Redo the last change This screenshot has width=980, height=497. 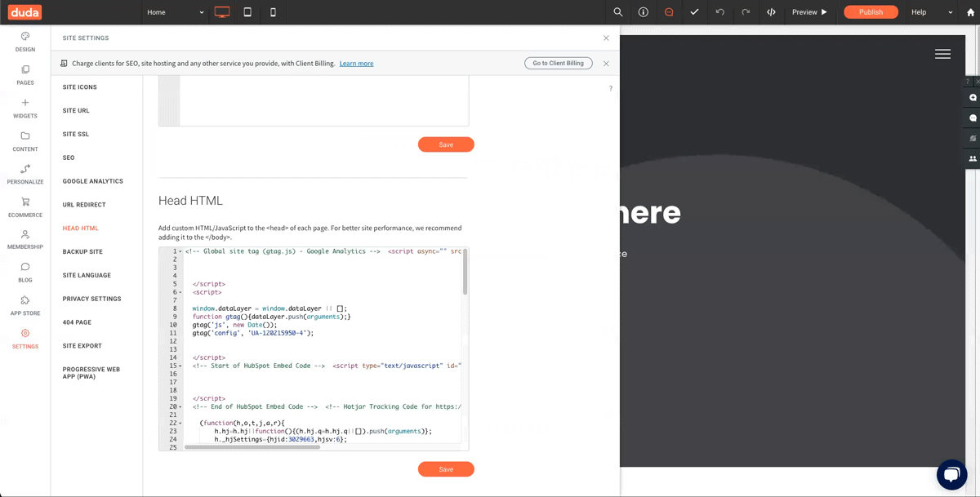(746, 12)
